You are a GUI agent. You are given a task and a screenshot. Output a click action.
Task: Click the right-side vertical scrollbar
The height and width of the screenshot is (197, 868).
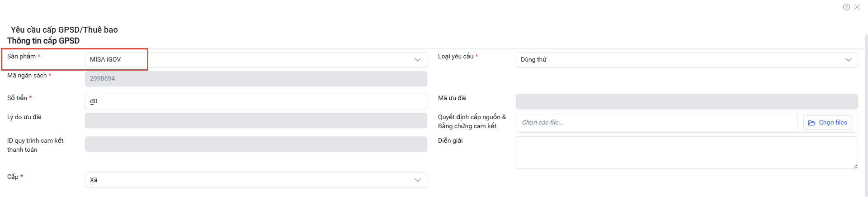866,113
